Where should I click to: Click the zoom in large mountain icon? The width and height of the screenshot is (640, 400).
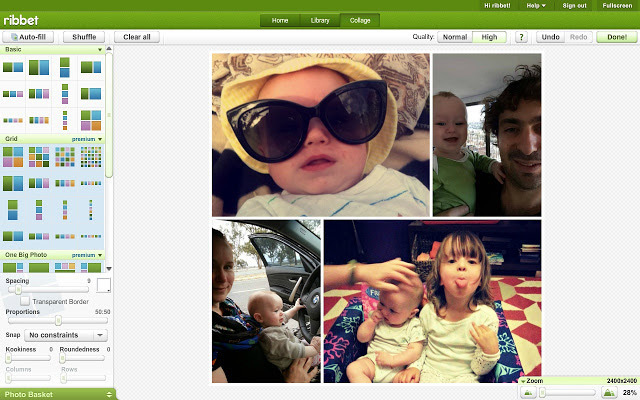click(610, 393)
